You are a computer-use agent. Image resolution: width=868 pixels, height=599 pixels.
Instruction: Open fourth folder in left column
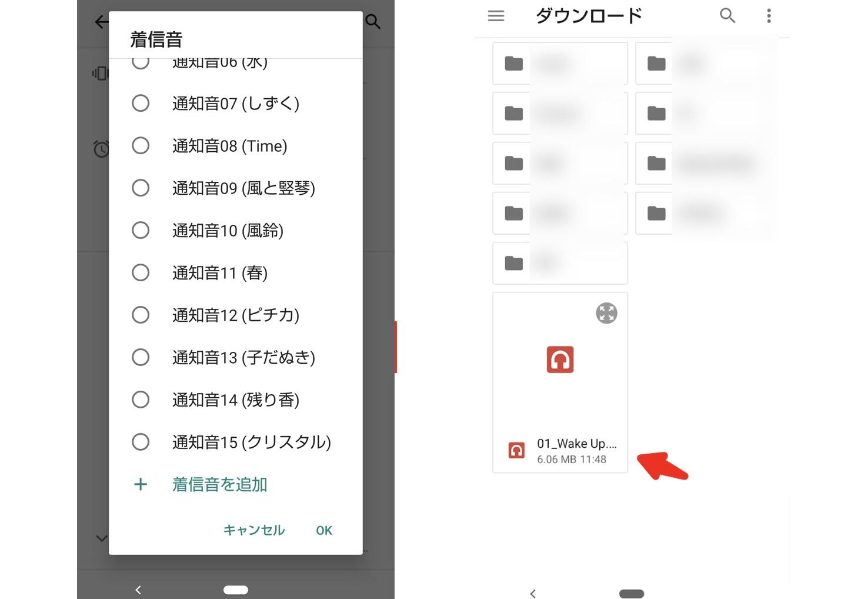[x=560, y=213]
